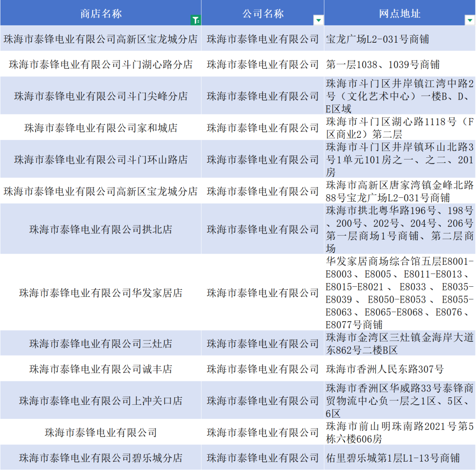Screen dimensions: 476x470
Task: Select address cell 前山明珠南路2021号
Action: (x=399, y=432)
